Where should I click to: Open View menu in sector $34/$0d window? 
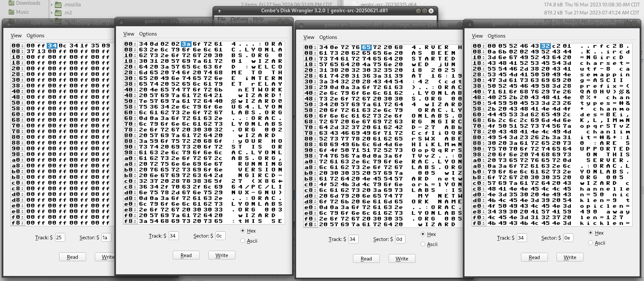(309, 37)
